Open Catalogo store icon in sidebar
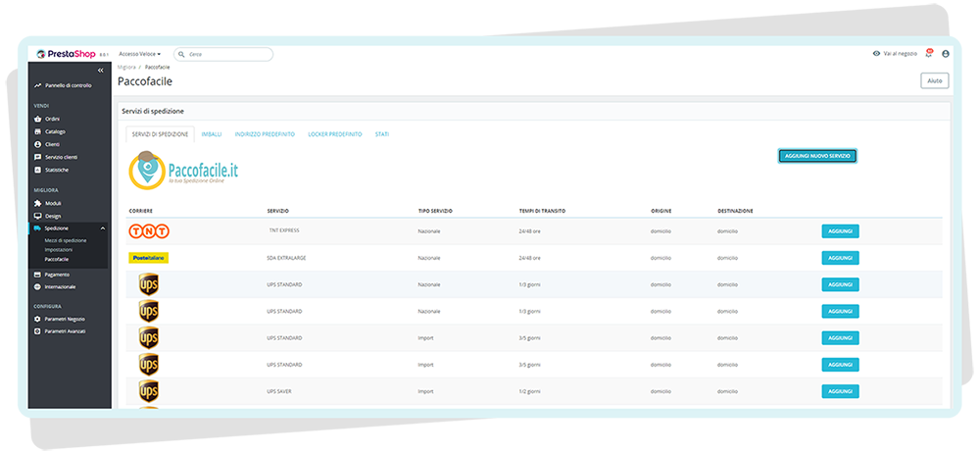This screenshot has height=453, width=980. pyautogui.click(x=37, y=132)
